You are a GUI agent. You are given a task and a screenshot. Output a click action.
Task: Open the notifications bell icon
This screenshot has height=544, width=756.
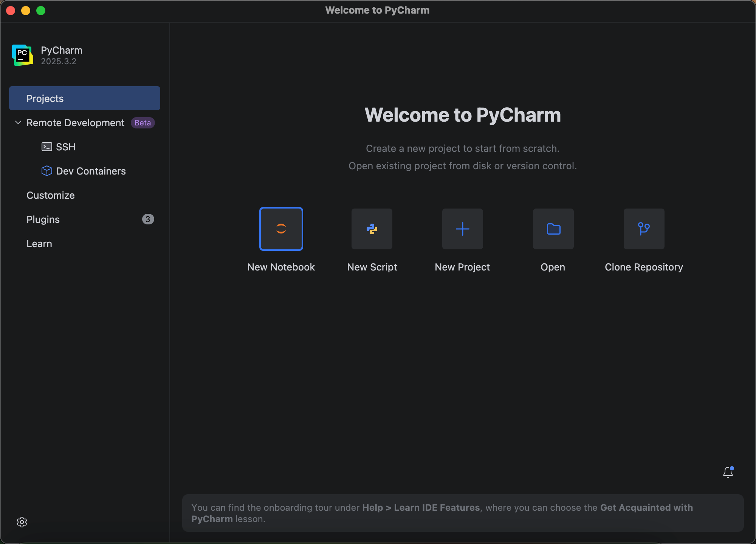pos(728,472)
